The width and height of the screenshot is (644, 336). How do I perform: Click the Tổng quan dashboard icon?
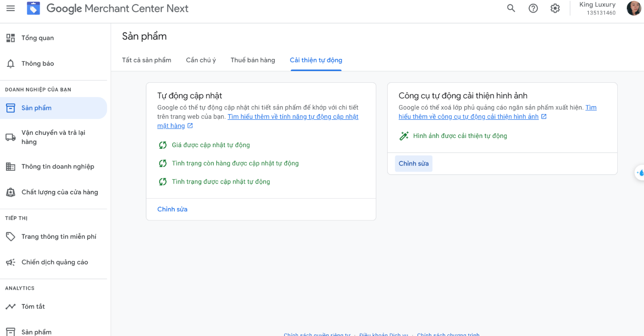pyautogui.click(x=11, y=38)
